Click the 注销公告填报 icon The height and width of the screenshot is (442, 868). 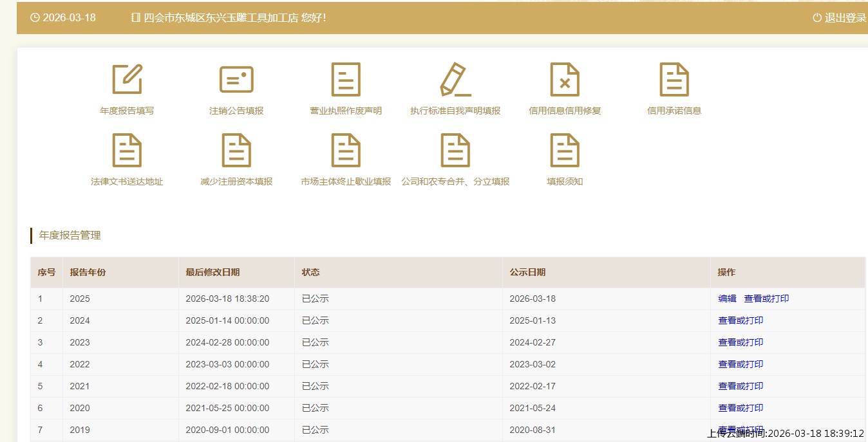coord(236,80)
